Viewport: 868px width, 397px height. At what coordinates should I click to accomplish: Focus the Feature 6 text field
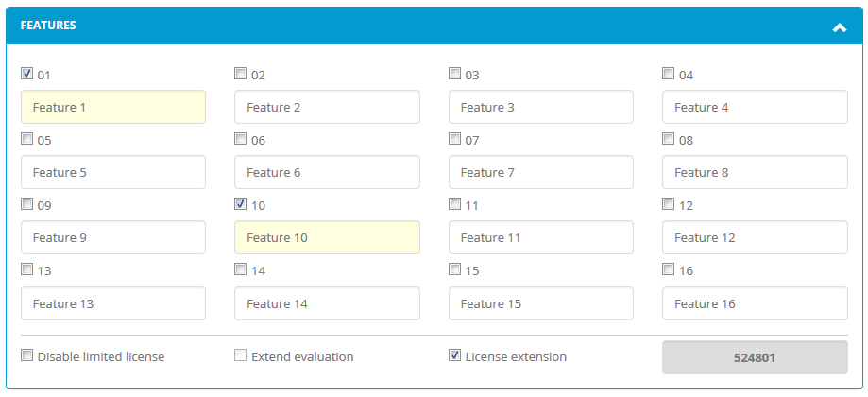[x=327, y=172]
